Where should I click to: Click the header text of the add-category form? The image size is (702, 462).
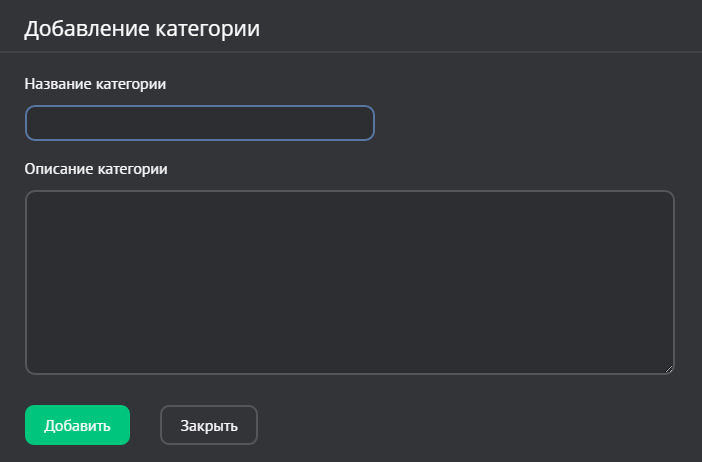[142, 28]
